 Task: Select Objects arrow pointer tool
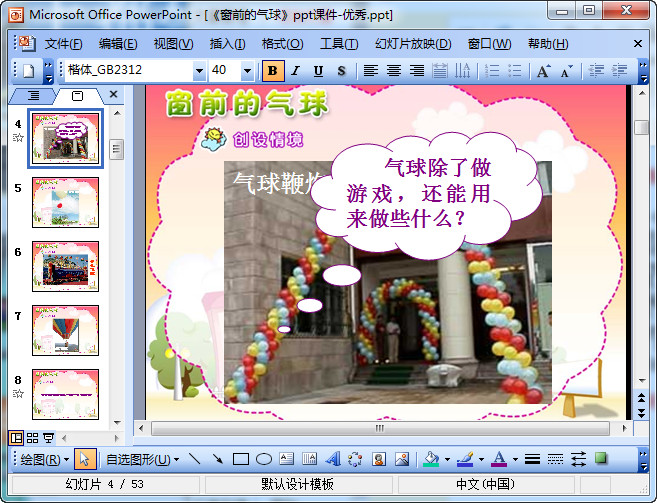[85, 459]
